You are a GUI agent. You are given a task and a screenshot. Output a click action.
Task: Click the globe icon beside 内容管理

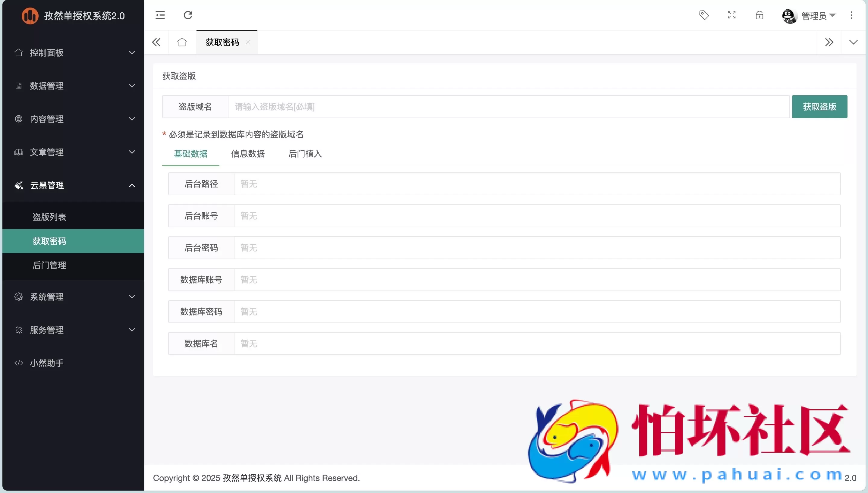coord(19,119)
